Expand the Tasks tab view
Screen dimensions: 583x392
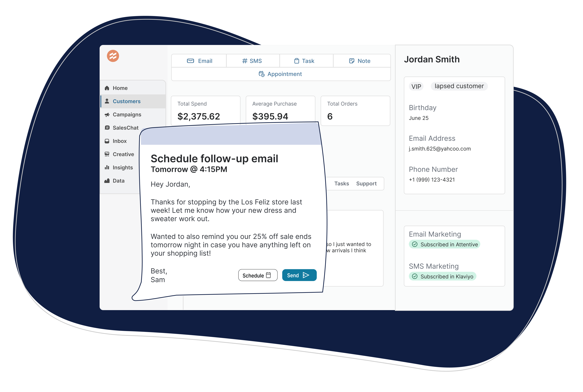pyautogui.click(x=342, y=183)
